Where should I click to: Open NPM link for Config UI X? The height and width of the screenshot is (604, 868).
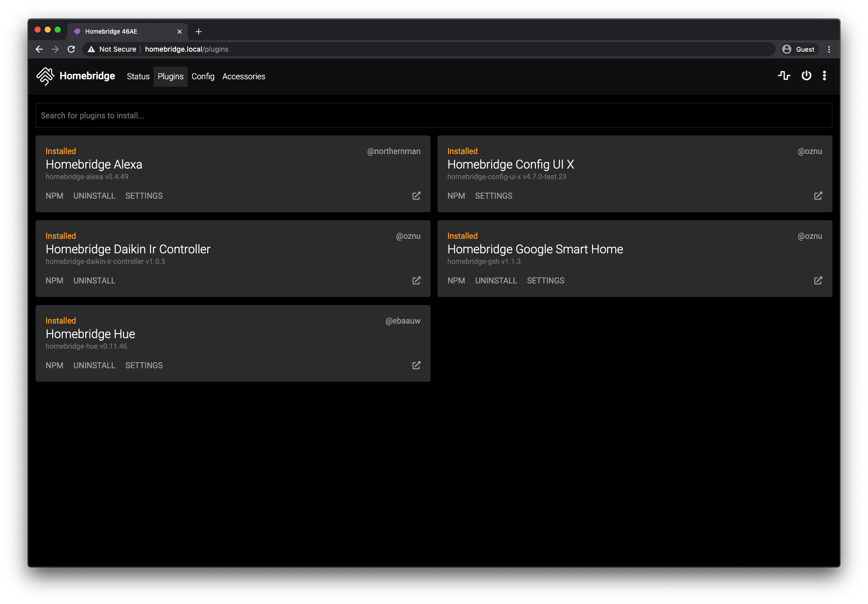pyautogui.click(x=456, y=196)
